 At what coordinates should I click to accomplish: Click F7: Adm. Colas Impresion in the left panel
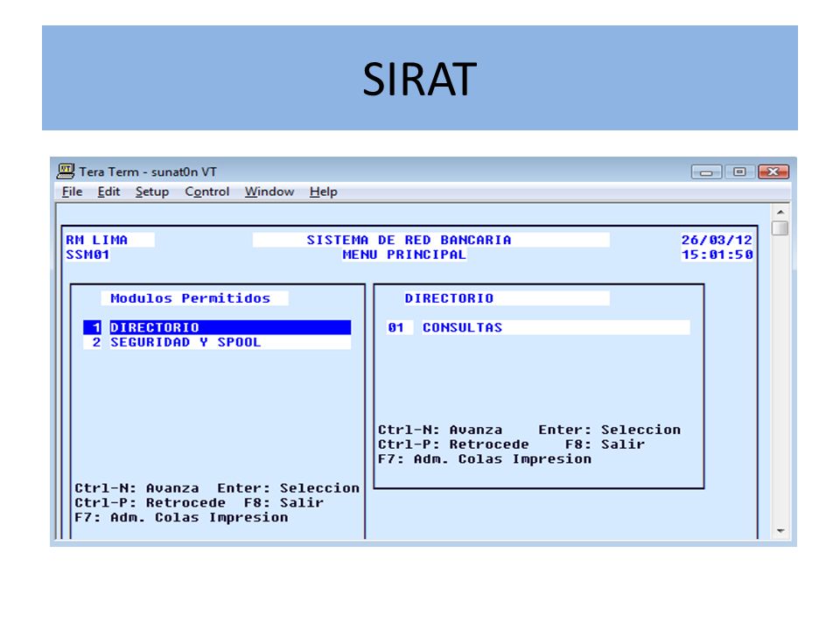[181, 517]
